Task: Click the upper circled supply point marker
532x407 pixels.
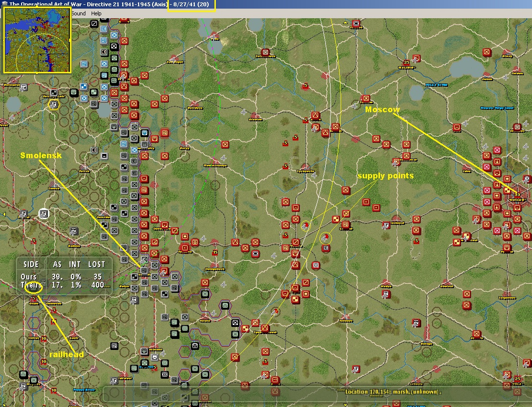Action: tap(306, 225)
